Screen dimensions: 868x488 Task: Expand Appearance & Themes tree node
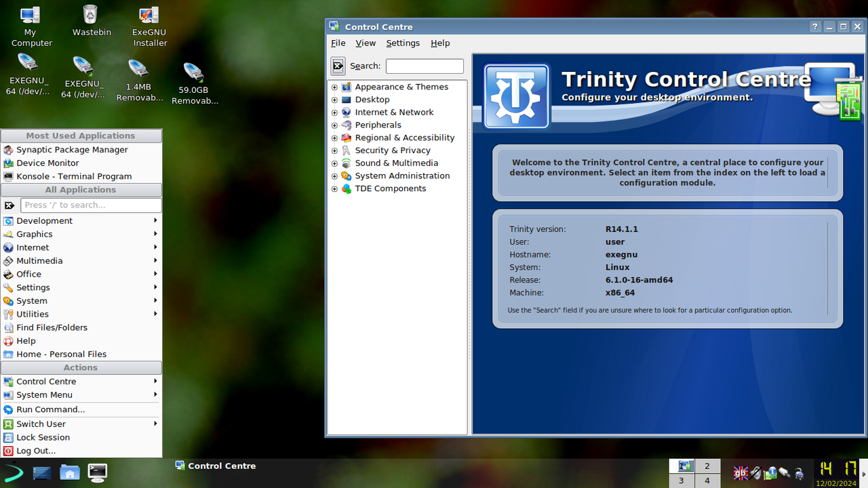(x=334, y=87)
